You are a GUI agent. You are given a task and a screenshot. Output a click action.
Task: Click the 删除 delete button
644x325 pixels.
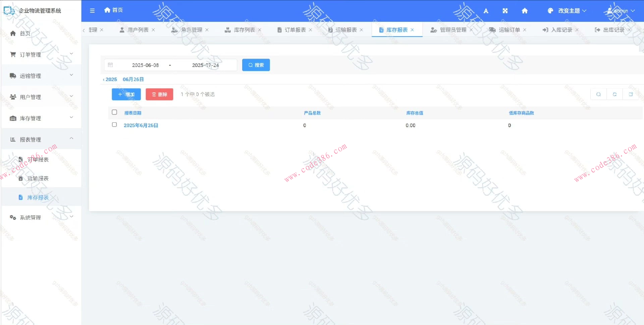coord(159,94)
